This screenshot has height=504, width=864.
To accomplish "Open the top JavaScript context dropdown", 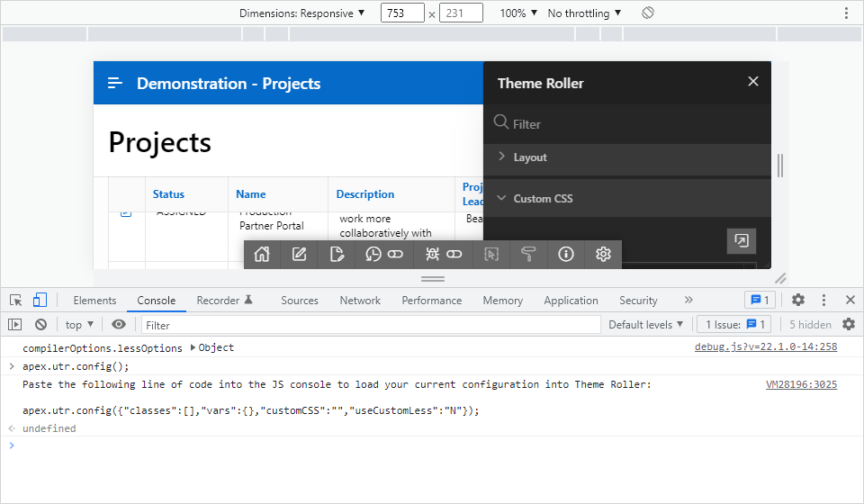I will click(79, 324).
